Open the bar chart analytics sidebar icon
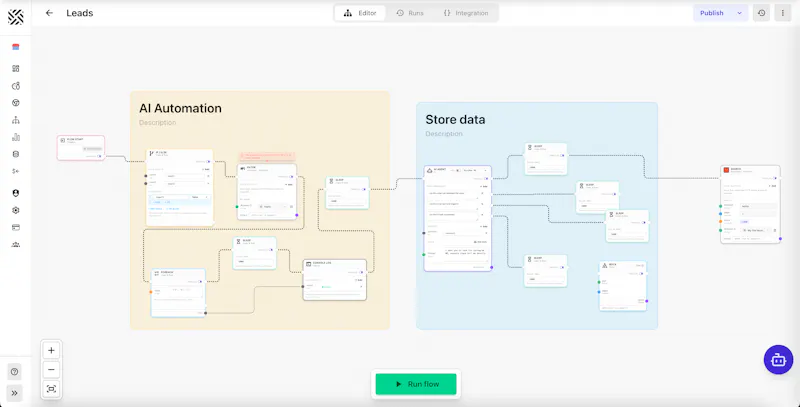 [x=15, y=137]
